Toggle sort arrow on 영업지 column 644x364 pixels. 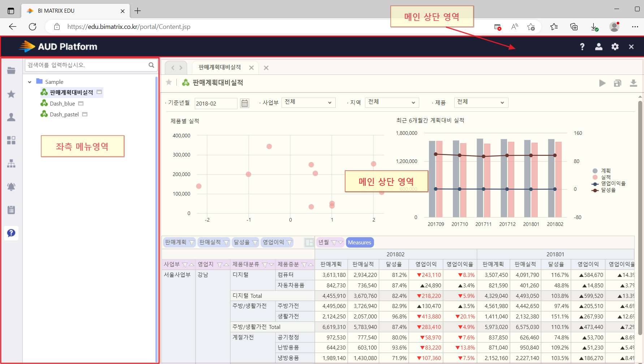pyautogui.click(x=226, y=265)
